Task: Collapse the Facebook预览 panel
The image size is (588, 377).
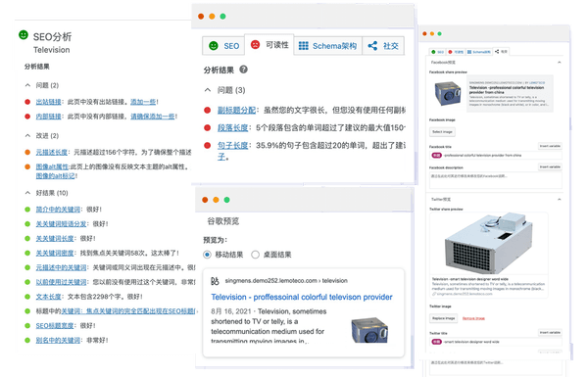Action: tap(560, 63)
